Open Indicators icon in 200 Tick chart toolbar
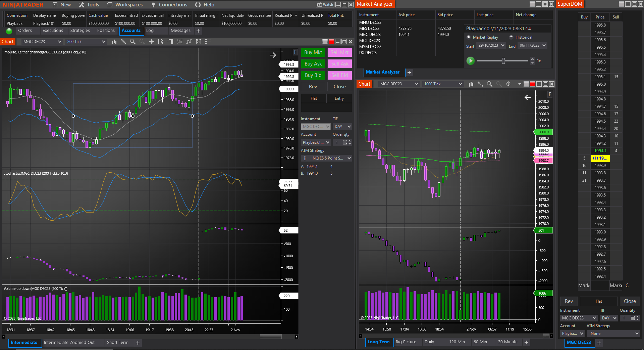Viewport: 644px width, 350px height. [x=179, y=42]
